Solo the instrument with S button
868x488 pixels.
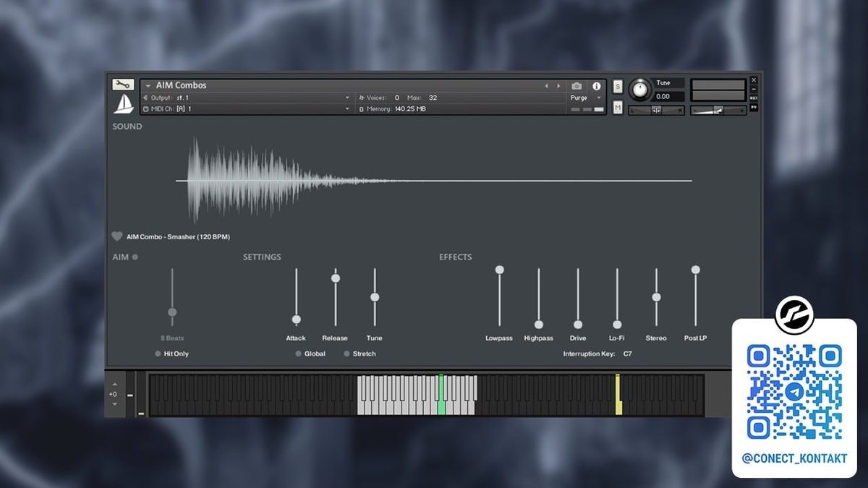(x=618, y=87)
